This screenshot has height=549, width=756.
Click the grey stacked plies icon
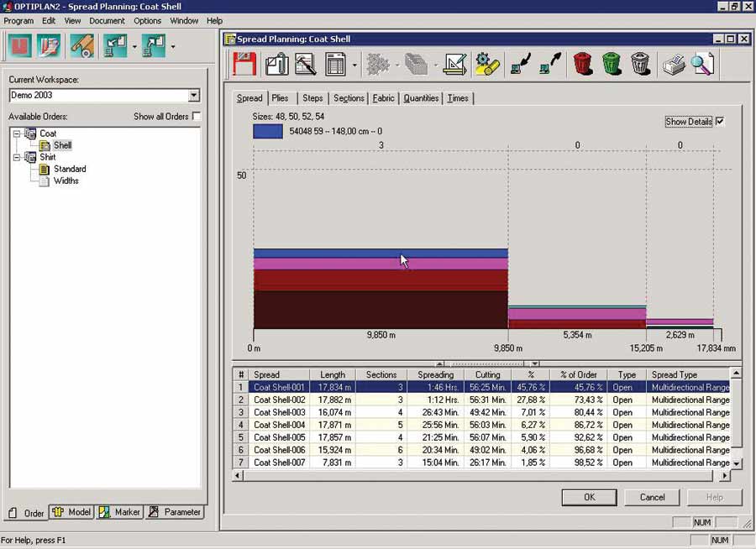point(416,64)
